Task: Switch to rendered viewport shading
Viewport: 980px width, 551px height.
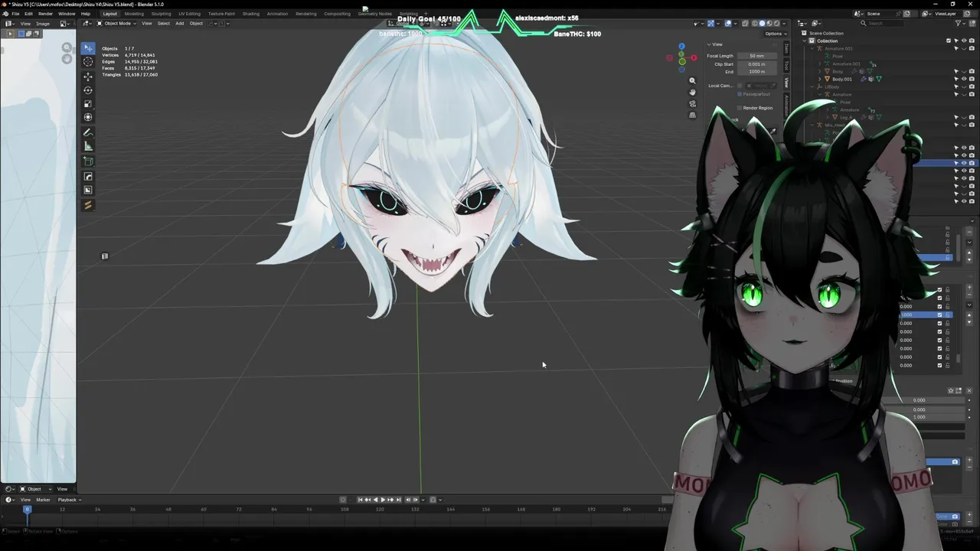Action: pos(776,23)
